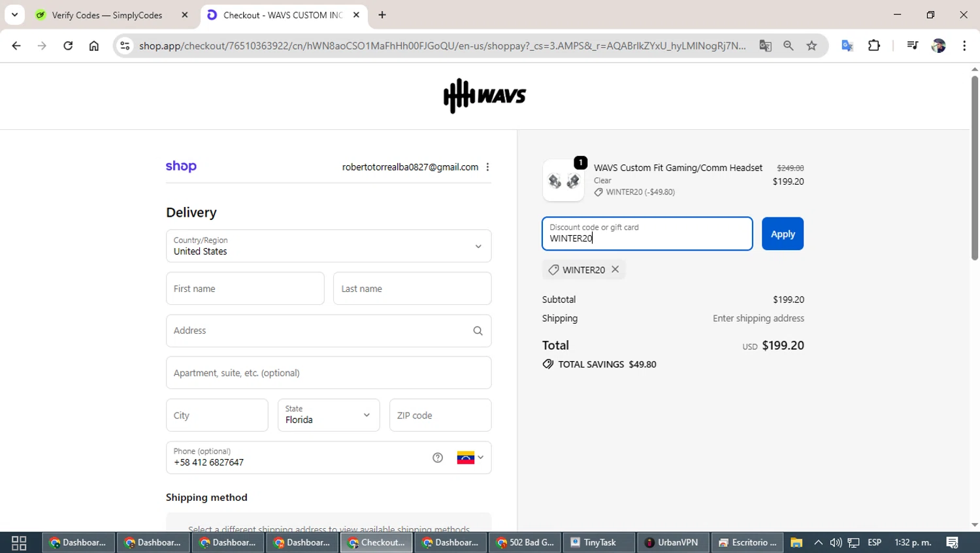The height and width of the screenshot is (553, 980).
Task: Click the TOTAL SAVINGS $49.80 text
Action: pyautogui.click(x=607, y=364)
